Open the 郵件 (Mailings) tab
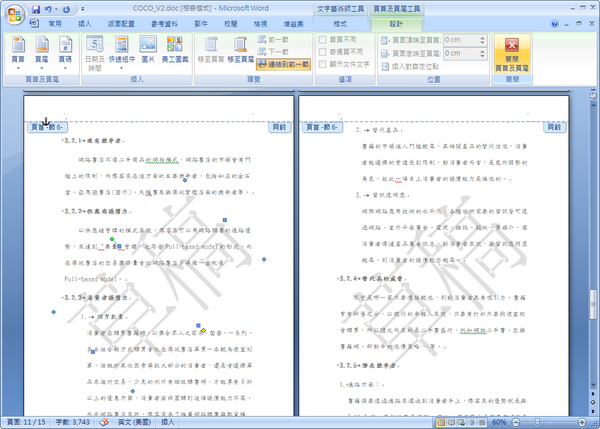This screenshot has width=600, height=429. tap(201, 24)
